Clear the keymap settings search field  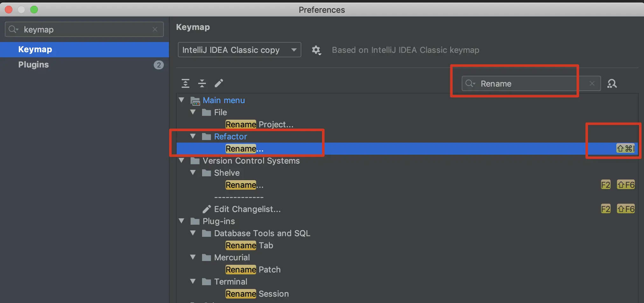click(155, 29)
